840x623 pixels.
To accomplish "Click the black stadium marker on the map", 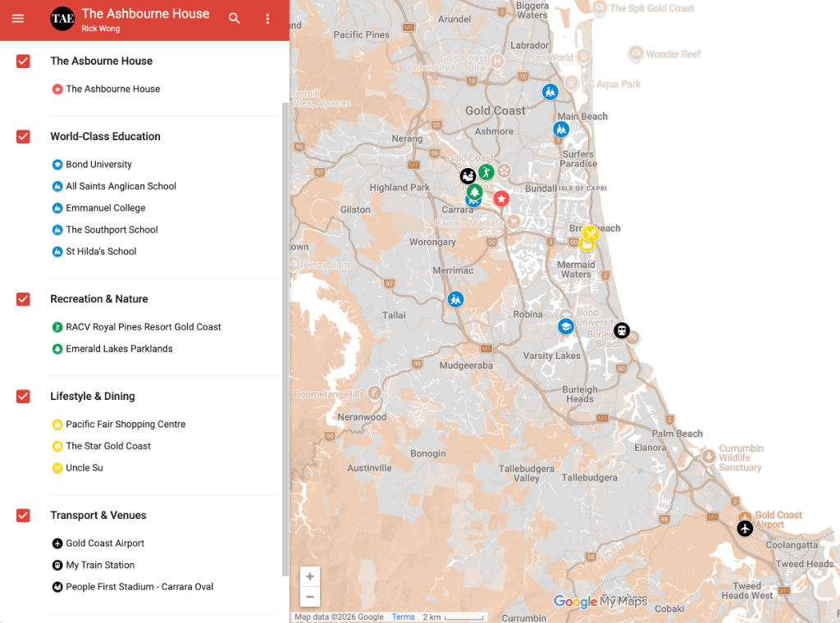I will (468, 175).
